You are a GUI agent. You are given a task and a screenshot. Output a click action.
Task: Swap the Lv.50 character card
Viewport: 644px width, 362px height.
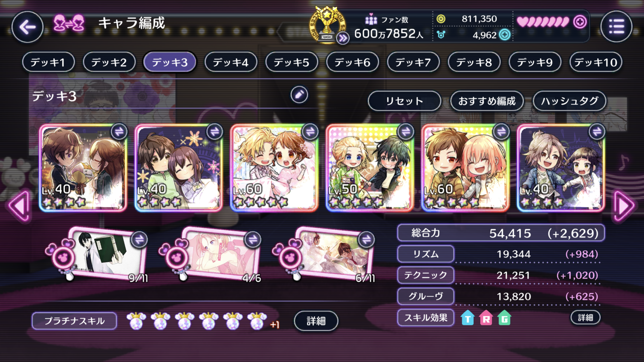point(406,132)
